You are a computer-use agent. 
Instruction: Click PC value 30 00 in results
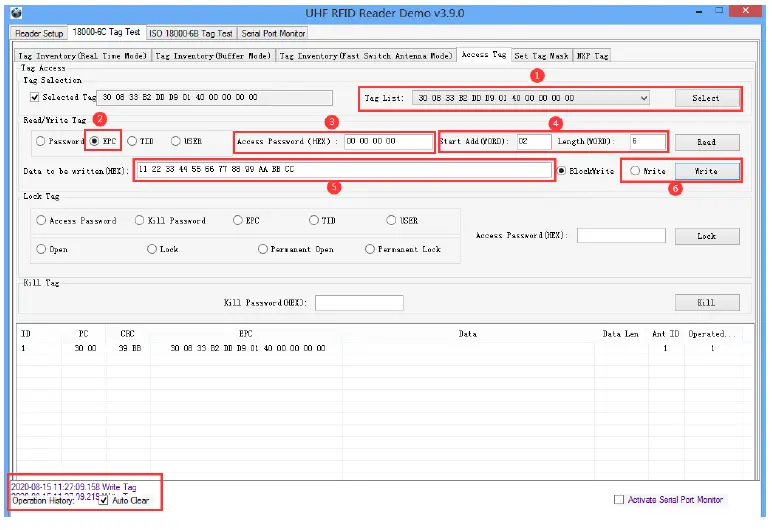tap(85, 348)
